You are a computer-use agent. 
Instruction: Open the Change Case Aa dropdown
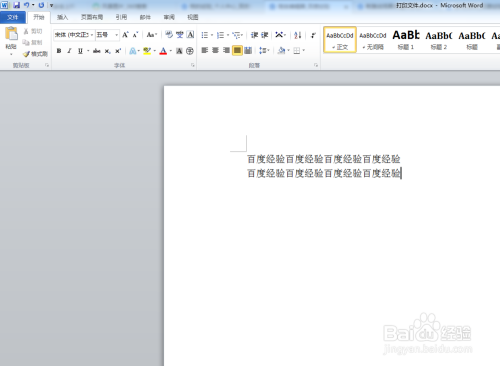tap(152, 35)
